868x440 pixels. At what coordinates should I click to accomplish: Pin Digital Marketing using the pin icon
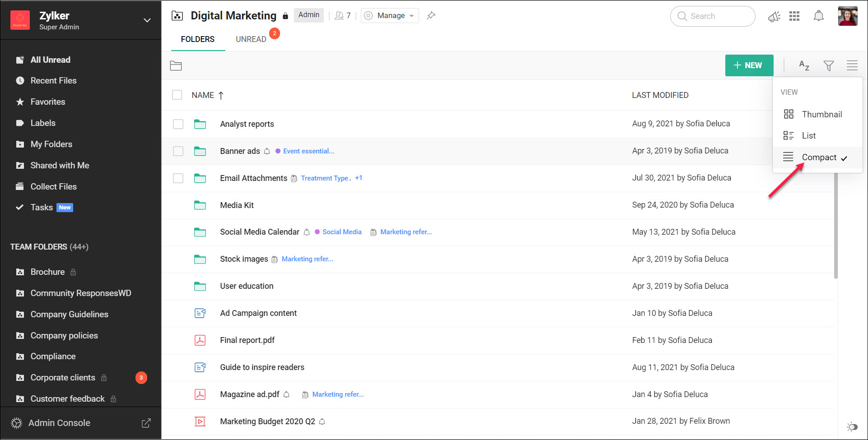tap(431, 15)
